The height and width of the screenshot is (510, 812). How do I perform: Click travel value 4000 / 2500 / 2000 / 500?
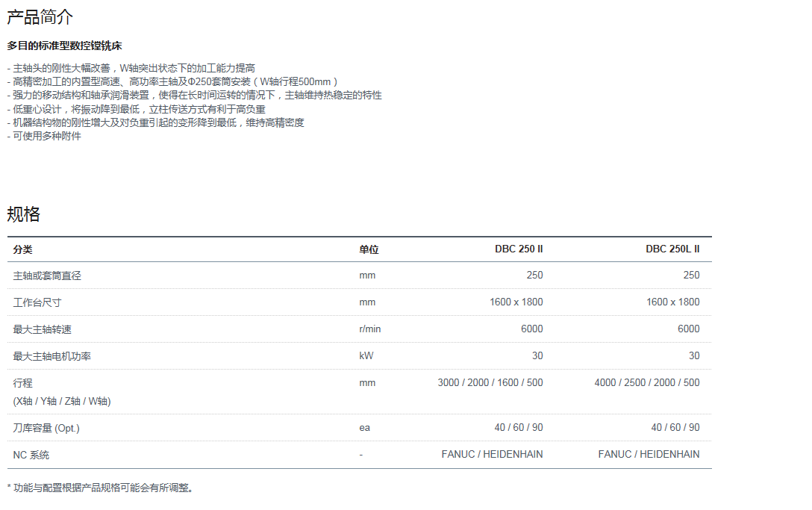[x=646, y=383]
